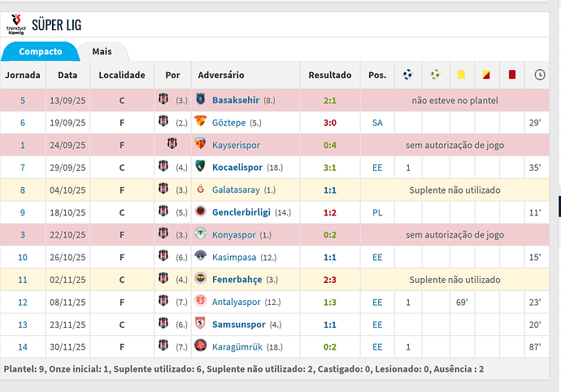Open match result 0:4 against Kayserispor
The image size is (561, 392).
[330, 146]
